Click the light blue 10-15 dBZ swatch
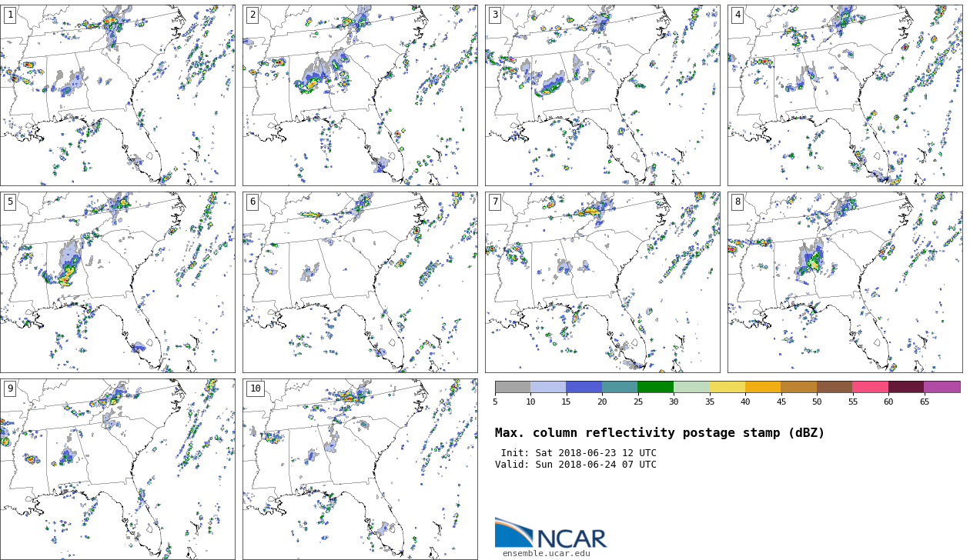Image resolution: width=970 pixels, height=560 pixels. pos(548,387)
